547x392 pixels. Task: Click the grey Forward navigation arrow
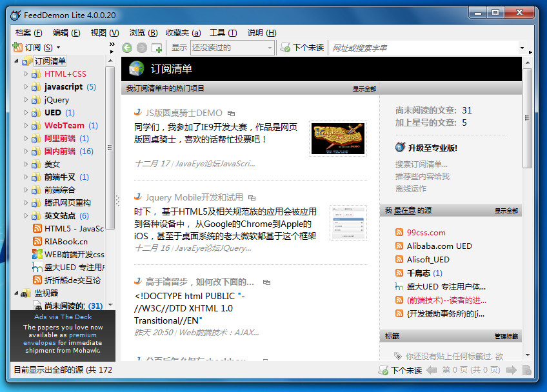click(142, 48)
